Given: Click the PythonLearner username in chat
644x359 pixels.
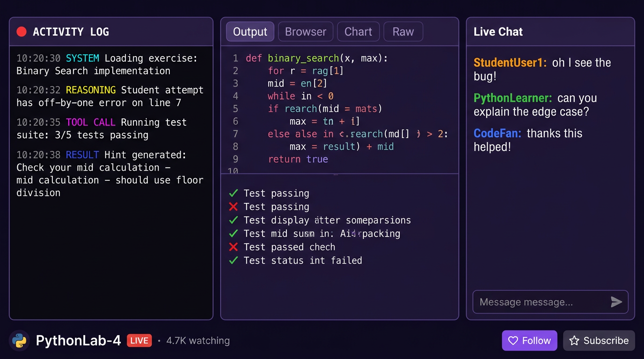Looking at the screenshot, I should coord(512,99).
